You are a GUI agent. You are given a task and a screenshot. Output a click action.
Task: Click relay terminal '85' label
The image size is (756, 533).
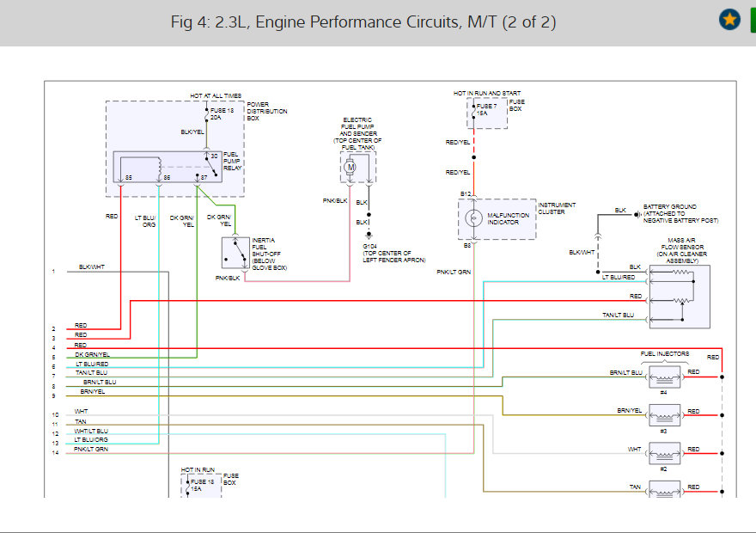pos(128,177)
